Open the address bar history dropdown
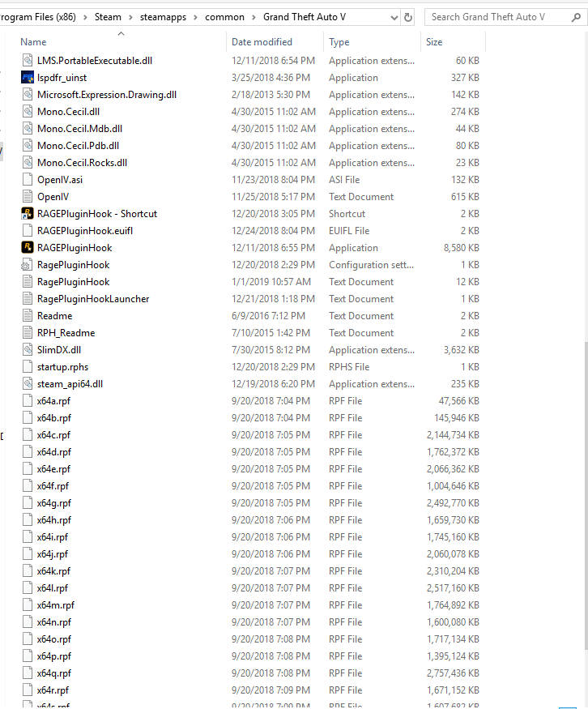Screen dimensions: 588x709 point(394,18)
